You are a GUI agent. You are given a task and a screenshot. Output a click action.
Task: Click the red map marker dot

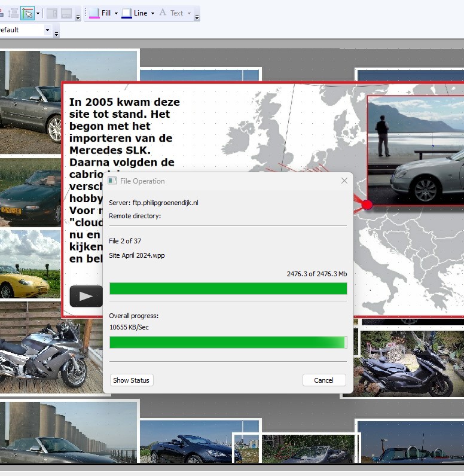click(367, 205)
